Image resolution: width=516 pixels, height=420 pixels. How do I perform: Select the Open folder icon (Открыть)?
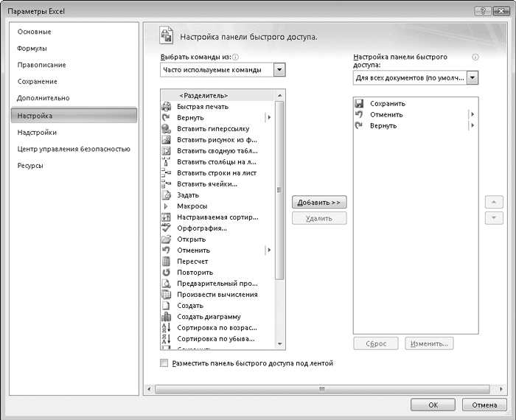pyautogui.click(x=166, y=239)
